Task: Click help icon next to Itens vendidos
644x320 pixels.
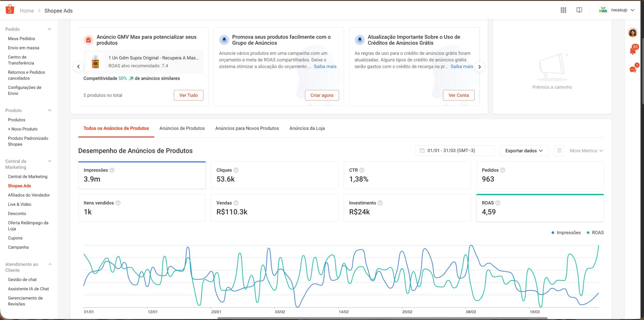Action: point(118,203)
